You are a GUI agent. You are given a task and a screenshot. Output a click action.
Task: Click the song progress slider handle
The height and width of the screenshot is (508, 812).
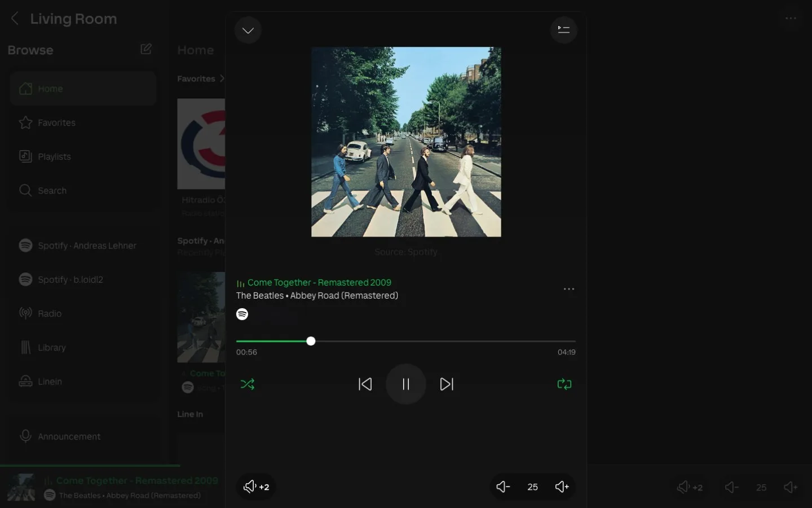pos(311,341)
